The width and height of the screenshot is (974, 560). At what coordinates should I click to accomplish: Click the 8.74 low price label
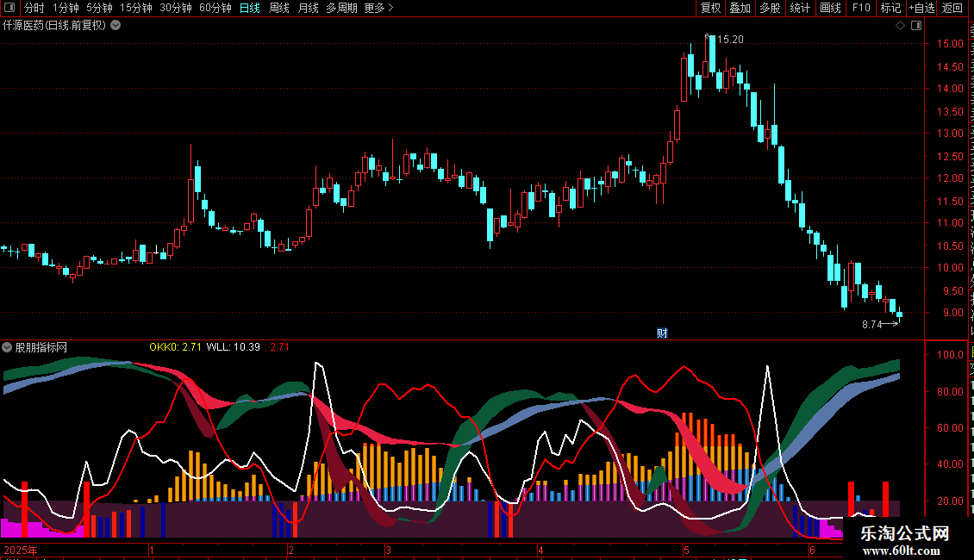pos(872,325)
